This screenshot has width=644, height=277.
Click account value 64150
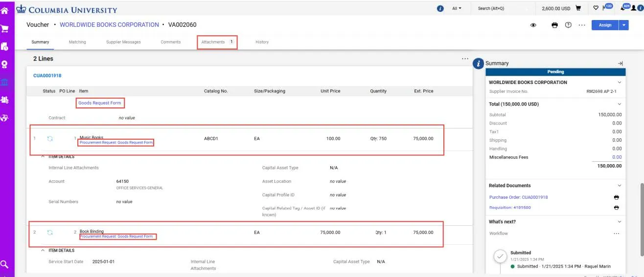[x=122, y=181]
